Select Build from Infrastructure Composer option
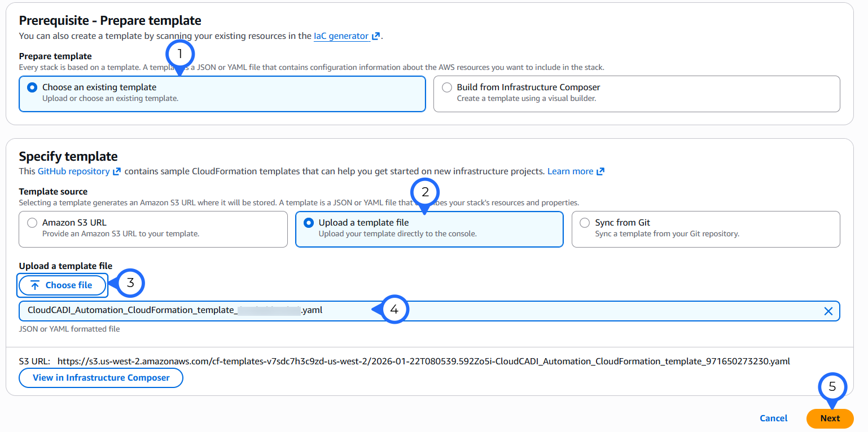This screenshot has height=432, width=868. (447, 87)
